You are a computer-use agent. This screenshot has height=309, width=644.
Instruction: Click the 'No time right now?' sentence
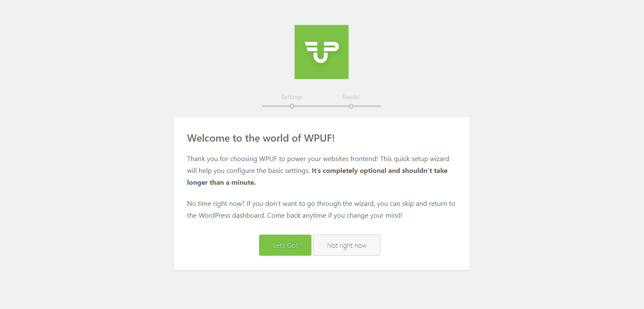216,203
